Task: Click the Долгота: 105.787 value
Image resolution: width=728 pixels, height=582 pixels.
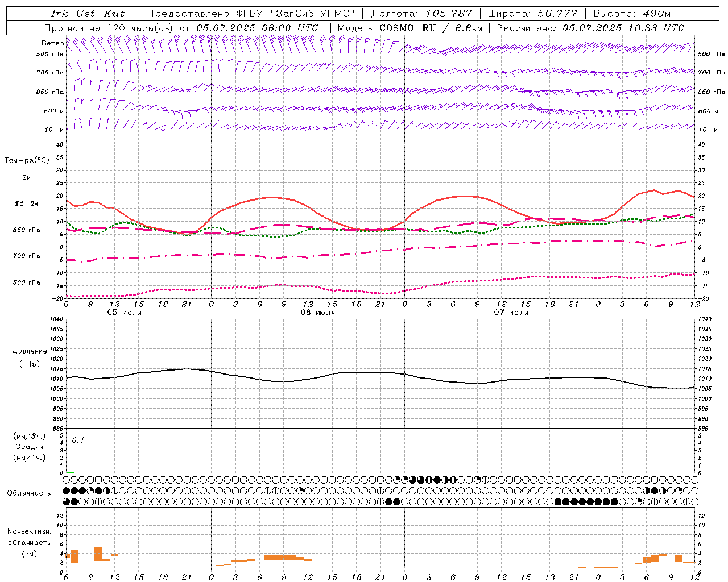Action: 422,14
